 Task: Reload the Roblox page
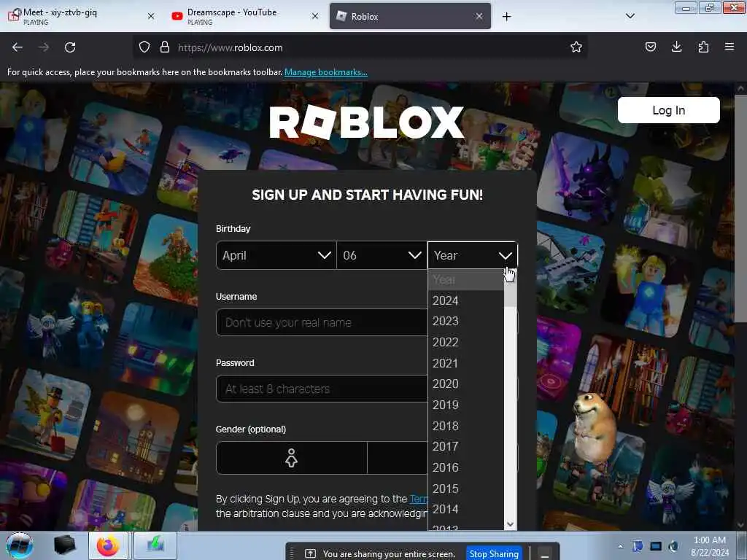70,47
